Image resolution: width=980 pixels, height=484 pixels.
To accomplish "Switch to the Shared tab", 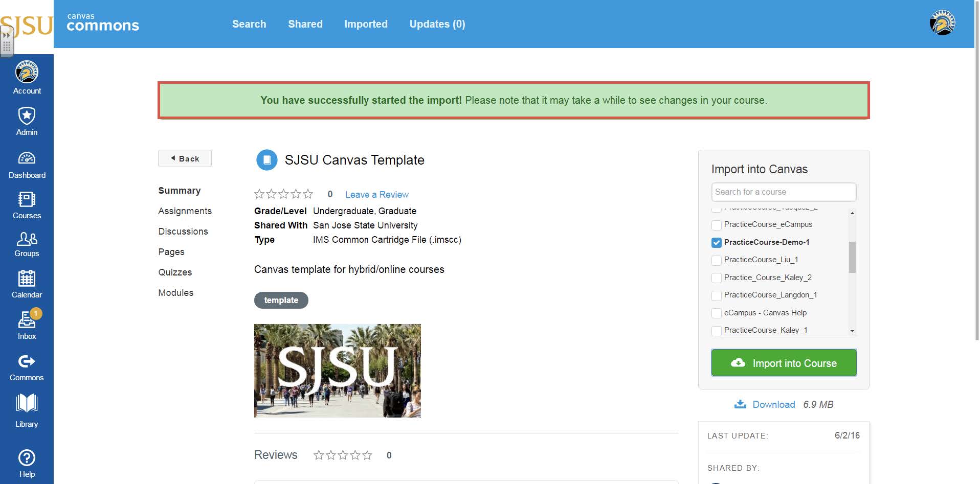I will (305, 24).
